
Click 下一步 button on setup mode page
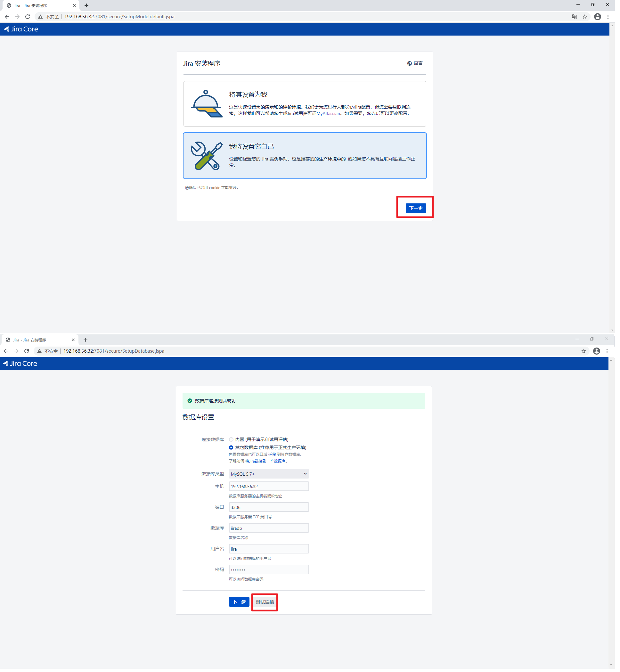[x=419, y=210]
